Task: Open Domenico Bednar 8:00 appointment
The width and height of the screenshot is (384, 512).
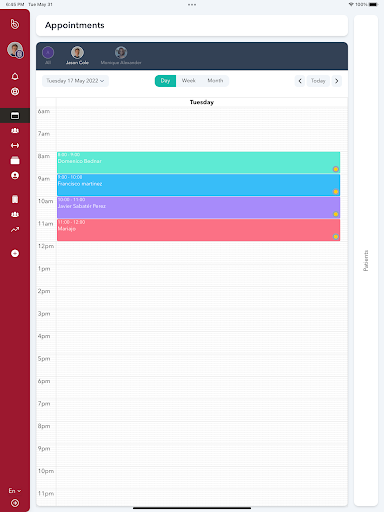Action: [198, 163]
